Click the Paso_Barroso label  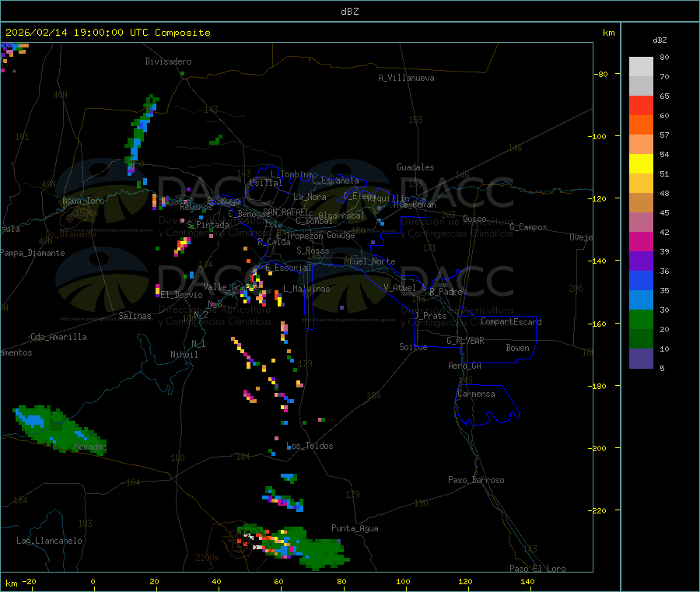point(476,480)
